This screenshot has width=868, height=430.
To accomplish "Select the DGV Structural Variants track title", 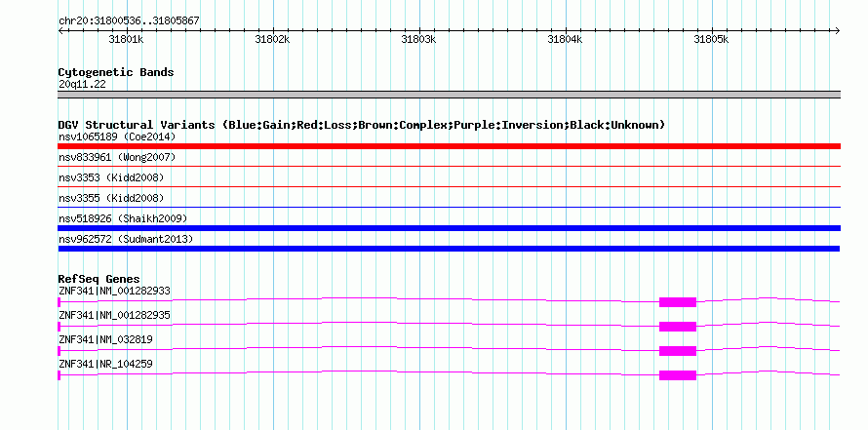I will pyautogui.click(x=361, y=125).
